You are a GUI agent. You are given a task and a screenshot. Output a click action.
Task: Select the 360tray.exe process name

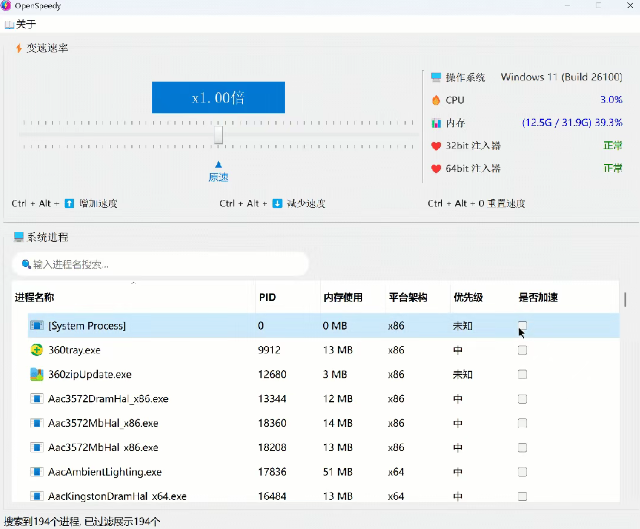[x=74, y=350]
